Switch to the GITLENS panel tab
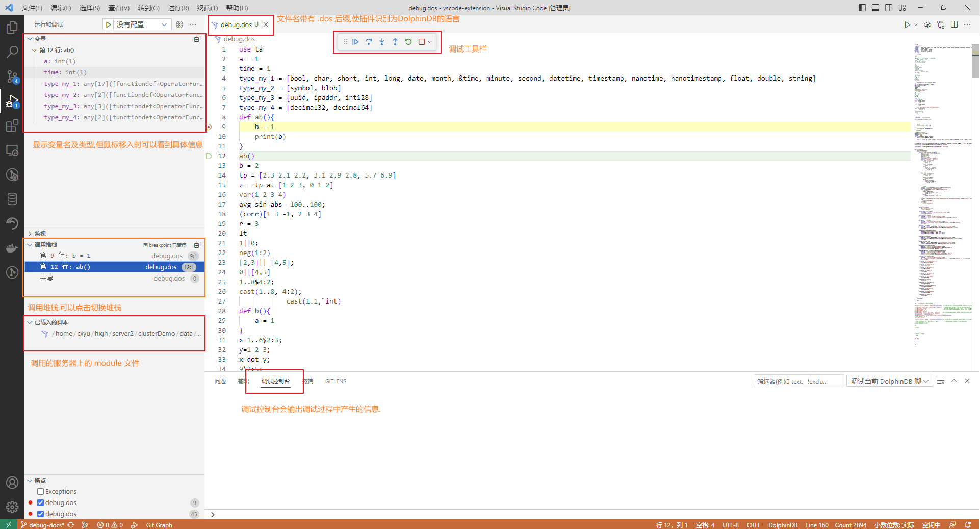 click(x=336, y=381)
